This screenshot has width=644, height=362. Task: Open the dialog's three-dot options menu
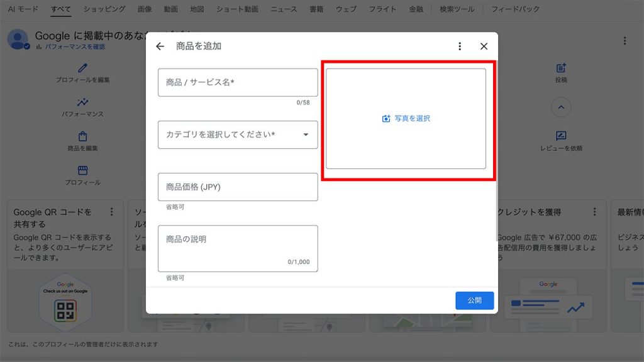tap(460, 46)
